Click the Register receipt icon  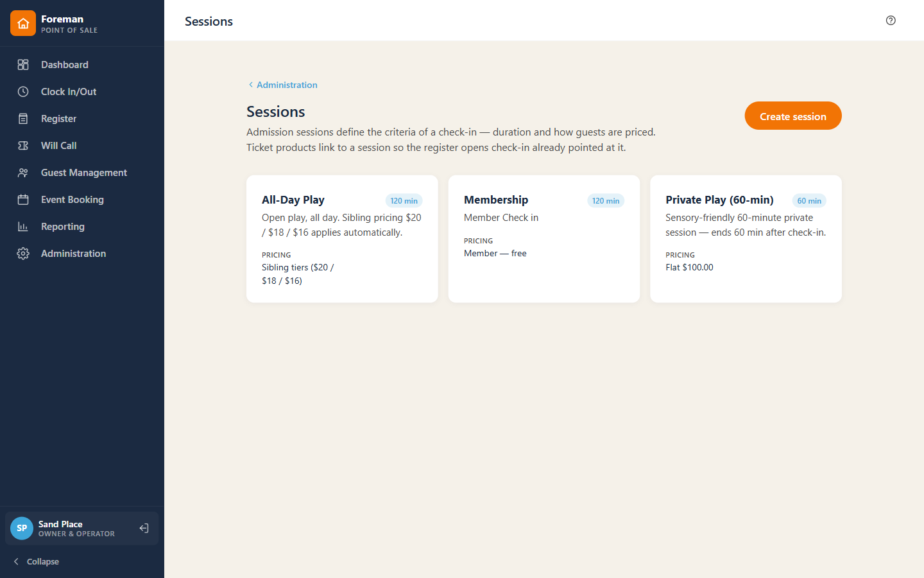(x=23, y=119)
